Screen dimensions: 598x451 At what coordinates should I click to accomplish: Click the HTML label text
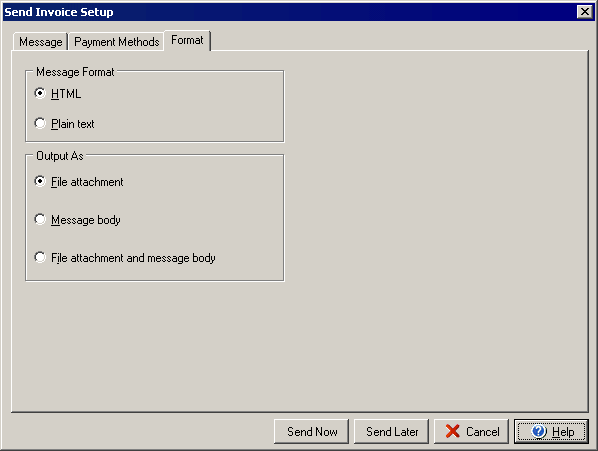(x=66, y=94)
